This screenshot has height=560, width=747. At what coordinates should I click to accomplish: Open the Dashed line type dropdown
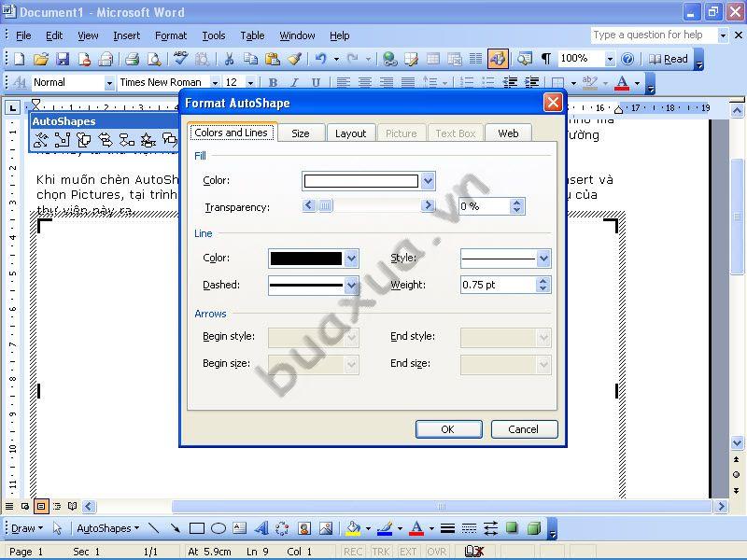(351, 286)
